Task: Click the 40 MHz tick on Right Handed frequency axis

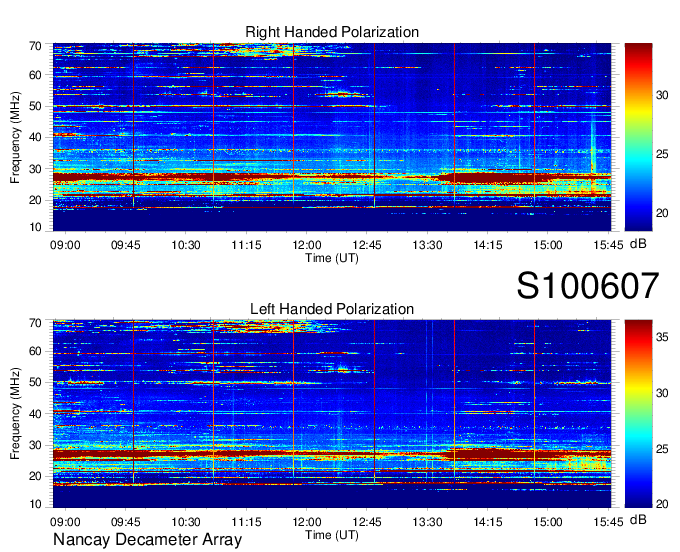Action: (36, 137)
